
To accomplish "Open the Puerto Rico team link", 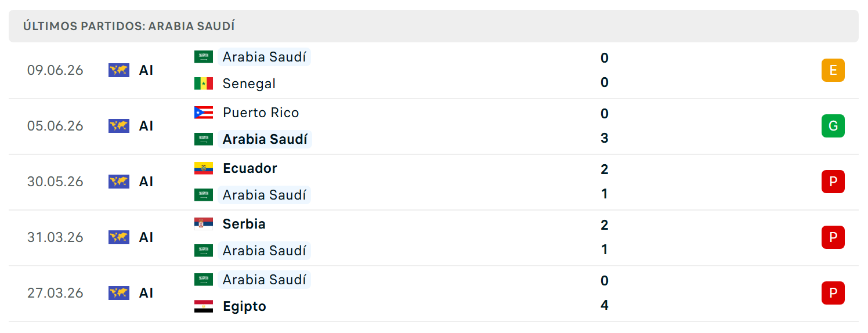I will (x=261, y=113).
